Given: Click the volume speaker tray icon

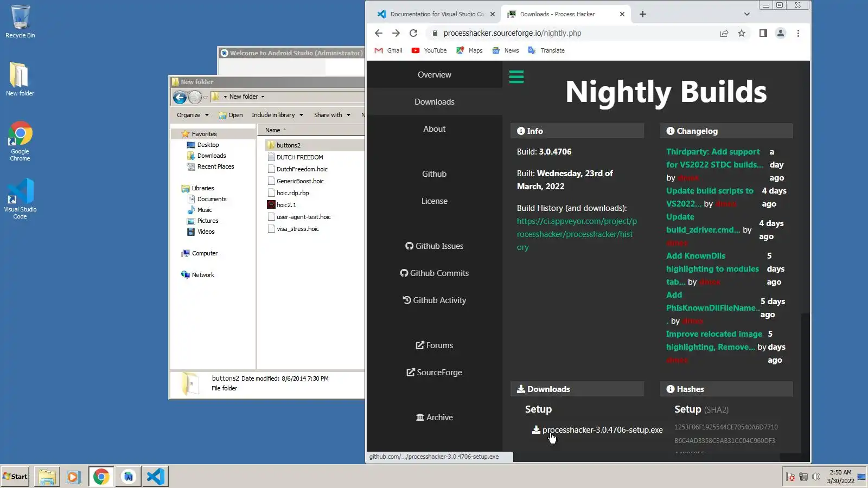Looking at the screenshot, I should 816,477.
